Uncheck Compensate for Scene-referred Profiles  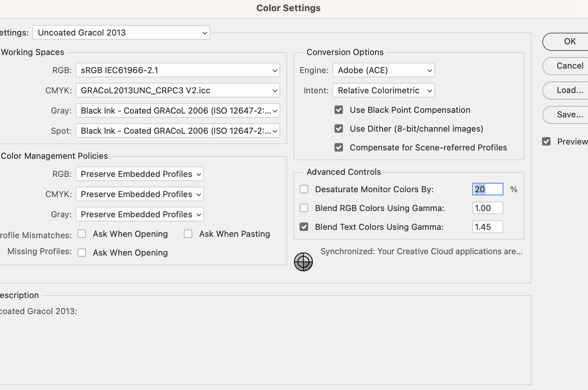(339, 148)
